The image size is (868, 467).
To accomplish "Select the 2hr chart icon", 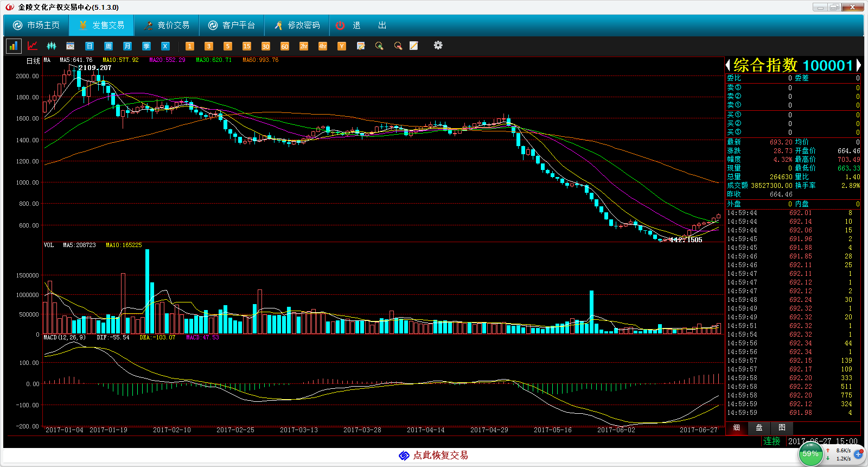I will coord(304,46).
